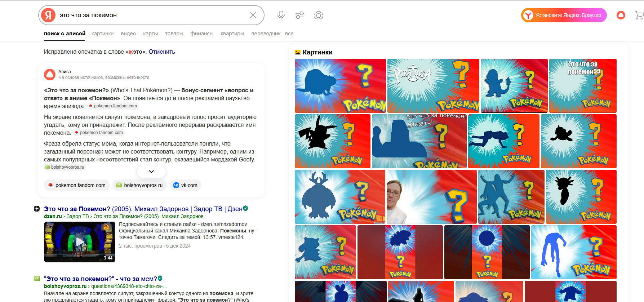Open black Pikachu silhouette image

coord(333,141)
